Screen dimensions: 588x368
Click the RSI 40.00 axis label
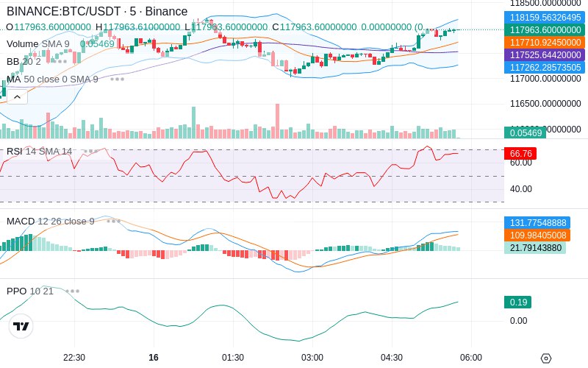click(x=521, y=189)
